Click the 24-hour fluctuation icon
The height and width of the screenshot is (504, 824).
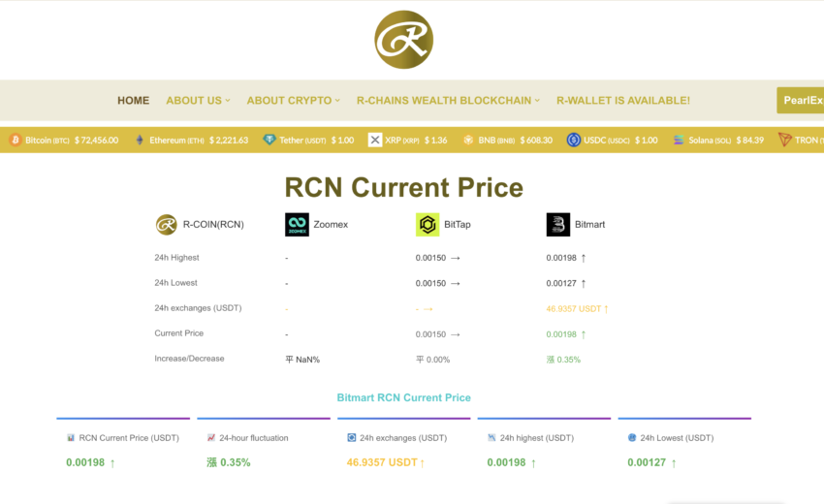[210, 438]
